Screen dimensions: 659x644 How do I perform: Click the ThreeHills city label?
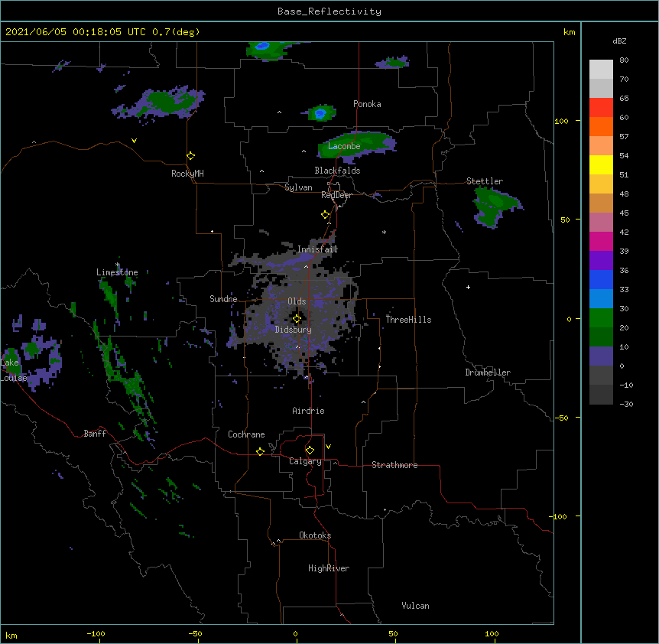pos(408,320)
